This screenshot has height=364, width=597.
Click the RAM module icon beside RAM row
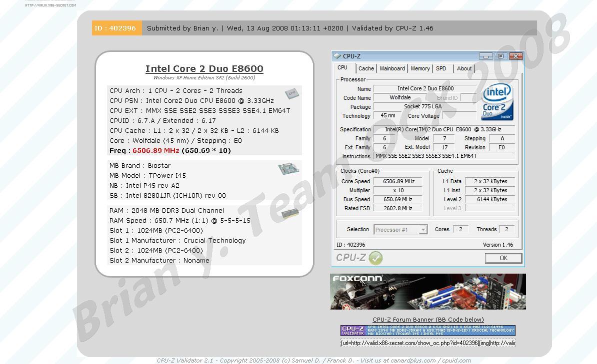(x=290, y=214)
